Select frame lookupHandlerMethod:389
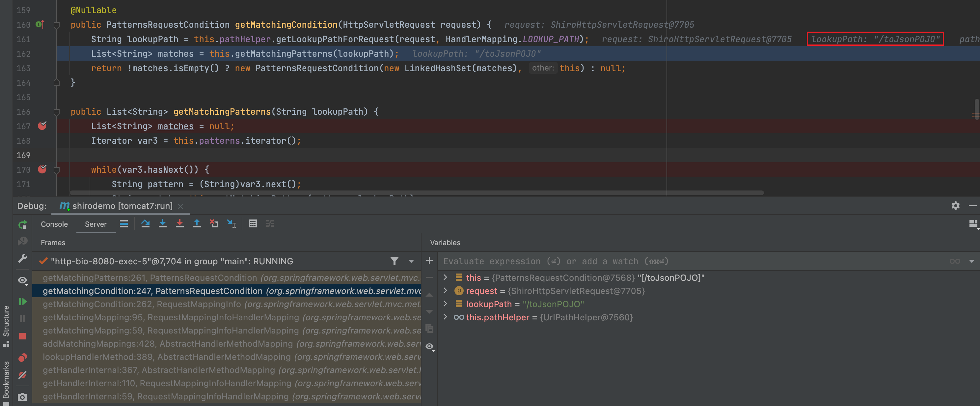 click(227, 357)
